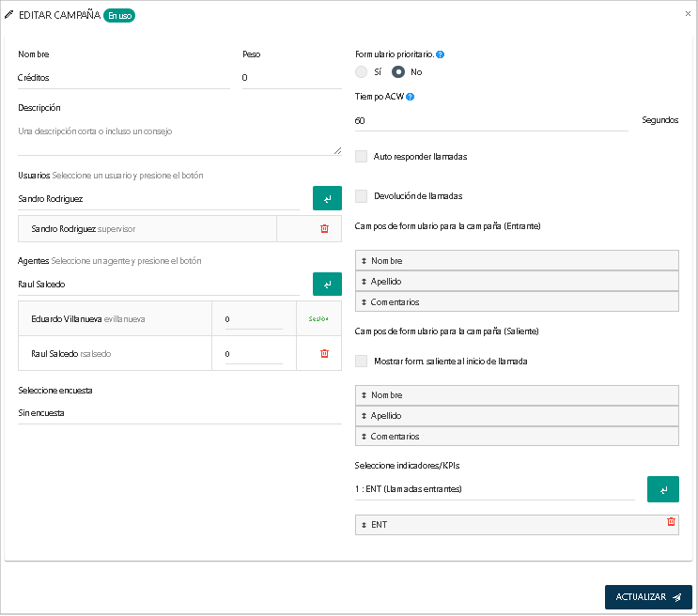Focus the Tiempo ACW seconds field
The width and height of the screenshot is (698, 616).
click(x=490, y=121)
